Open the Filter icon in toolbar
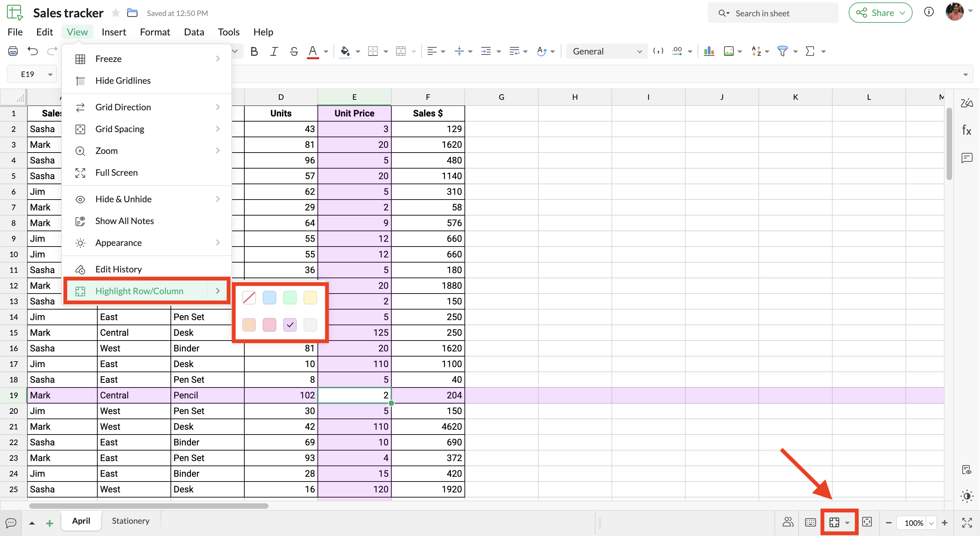 [783, 51]
